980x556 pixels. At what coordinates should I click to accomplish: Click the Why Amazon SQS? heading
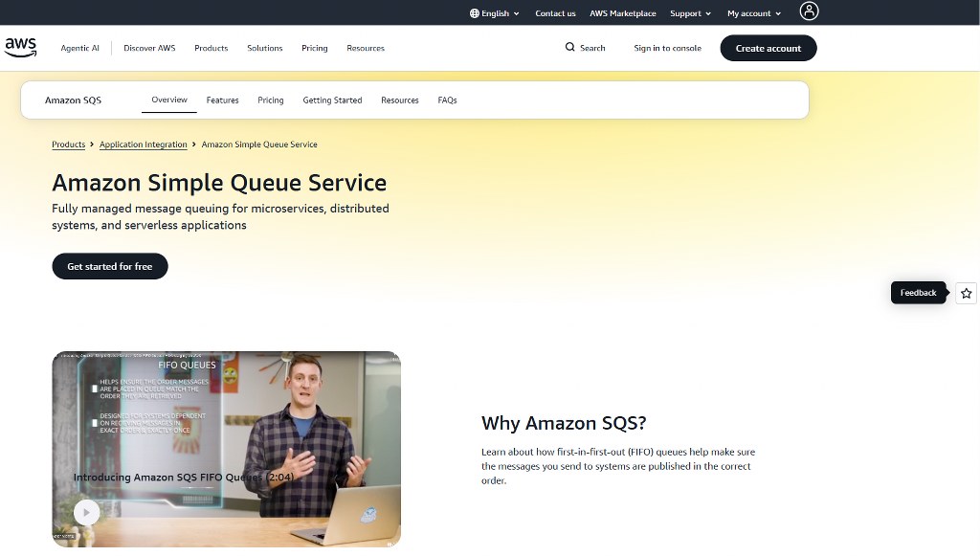click(x=564, y=423)
